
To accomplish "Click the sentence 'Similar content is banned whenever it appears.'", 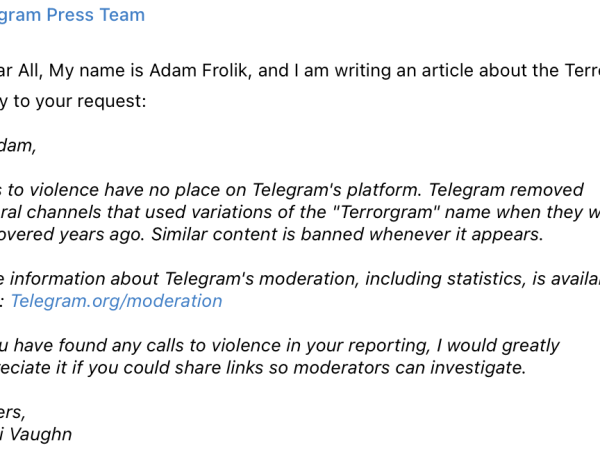I will point(347,235).
